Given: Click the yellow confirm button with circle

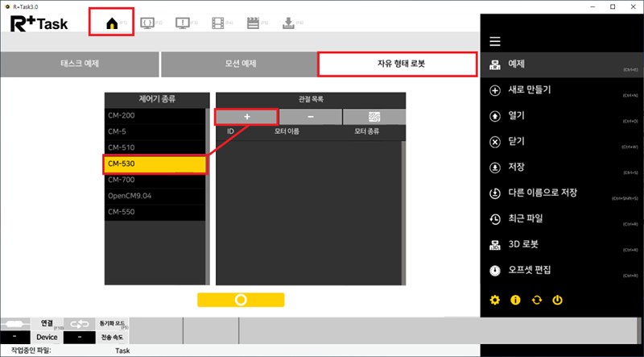Looking at the screenshot, I should [241, 299].
